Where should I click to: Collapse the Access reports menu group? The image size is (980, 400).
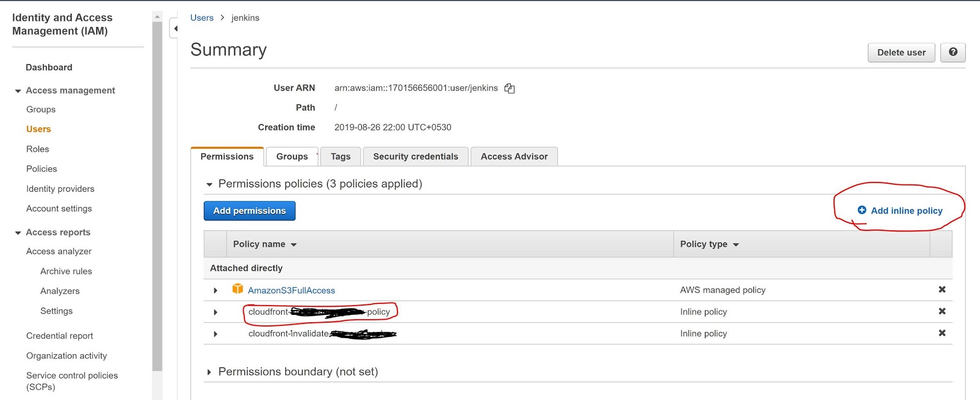point(18,233)
